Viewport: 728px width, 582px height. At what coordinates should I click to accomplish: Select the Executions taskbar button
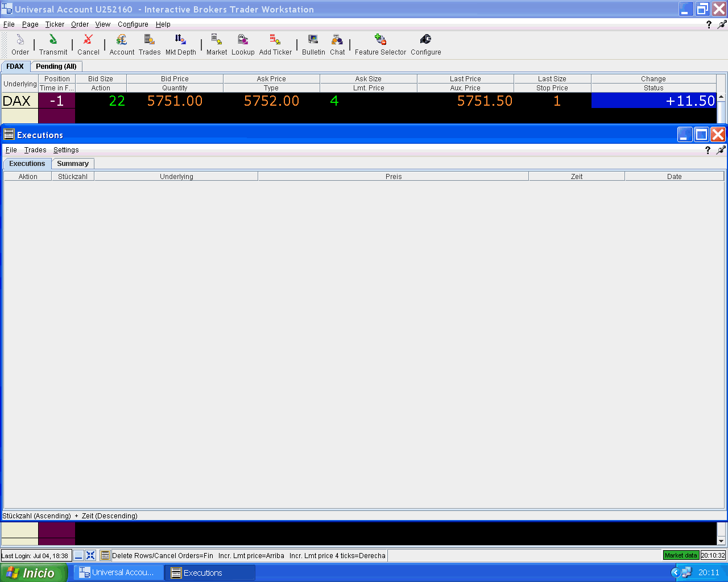click(x=210, y=572)
